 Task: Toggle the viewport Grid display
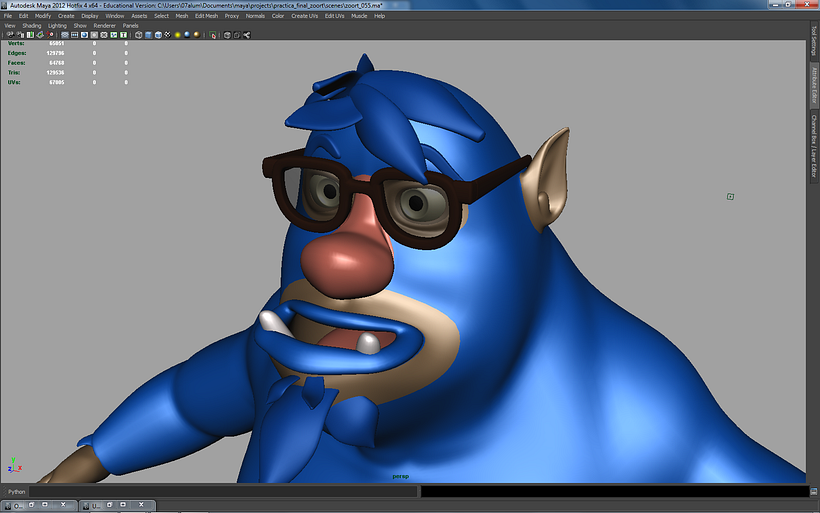(x=65, y=35)
